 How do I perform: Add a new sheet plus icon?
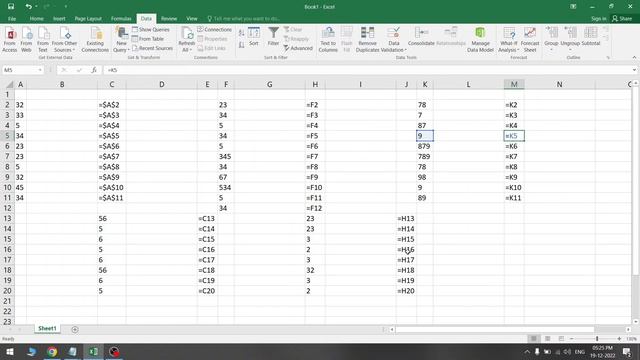(75, 329)
